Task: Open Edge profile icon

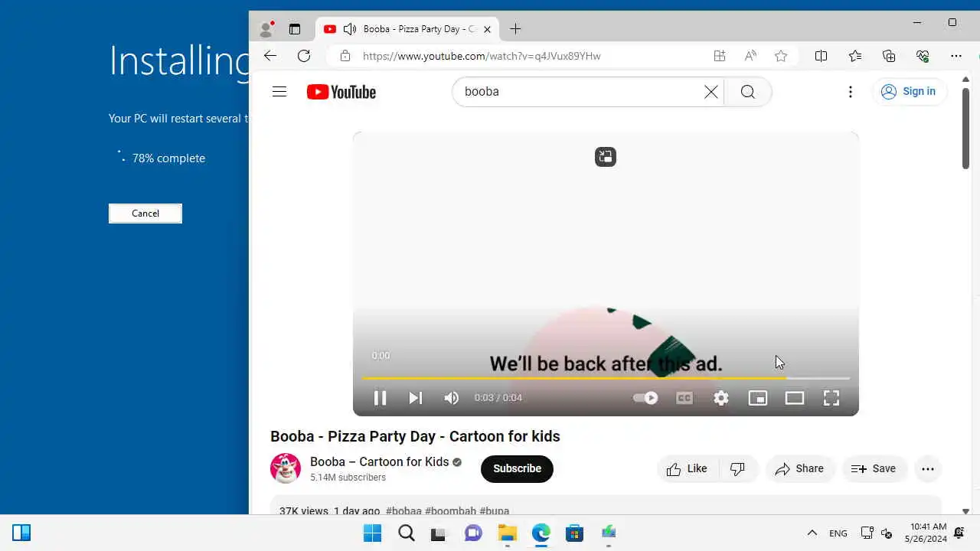Action: [x=266, y=29]
